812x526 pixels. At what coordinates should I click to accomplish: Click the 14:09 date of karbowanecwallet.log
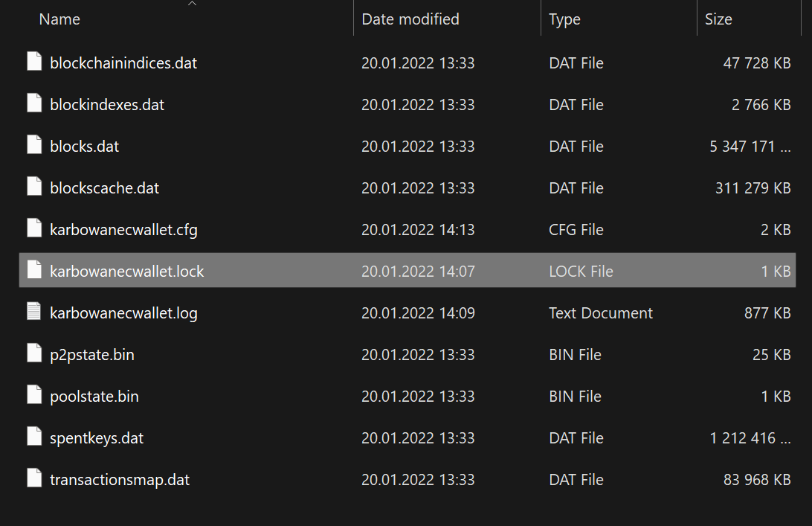[x=418, y=313]
